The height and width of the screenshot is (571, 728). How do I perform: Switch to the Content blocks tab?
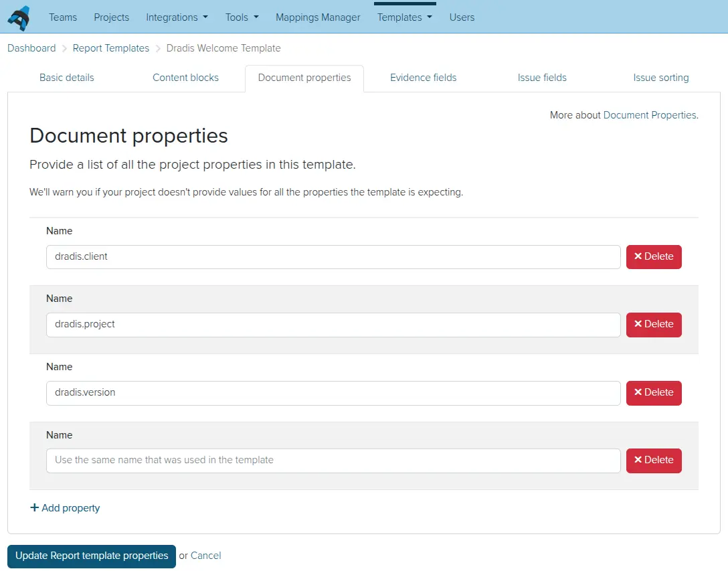click(x=186, y=78)
